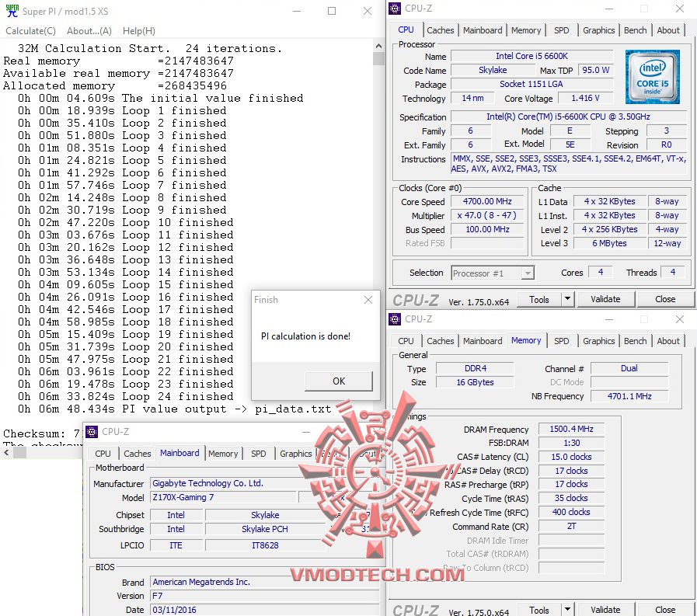Click the Super PI vertical scrollbar thumb
697x616 pixels.
[x=378, y=59]
